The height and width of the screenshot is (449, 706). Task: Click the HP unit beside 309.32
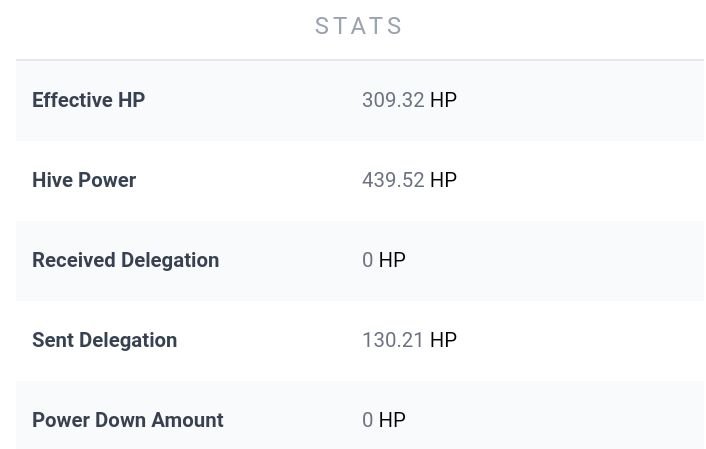pos(444,100)
